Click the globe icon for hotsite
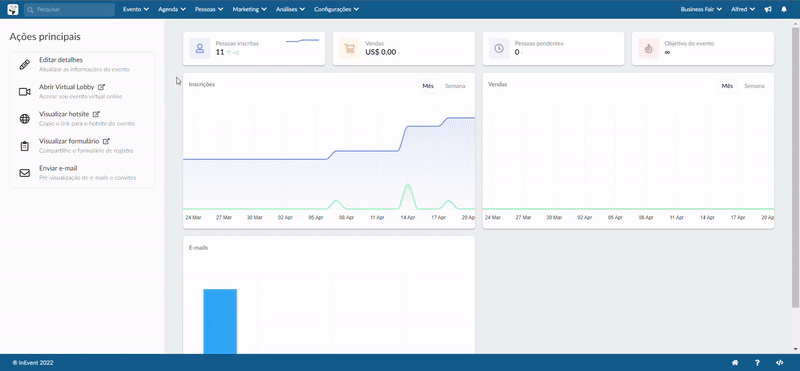Screen dimensions: 800x371 click(24, 119)
